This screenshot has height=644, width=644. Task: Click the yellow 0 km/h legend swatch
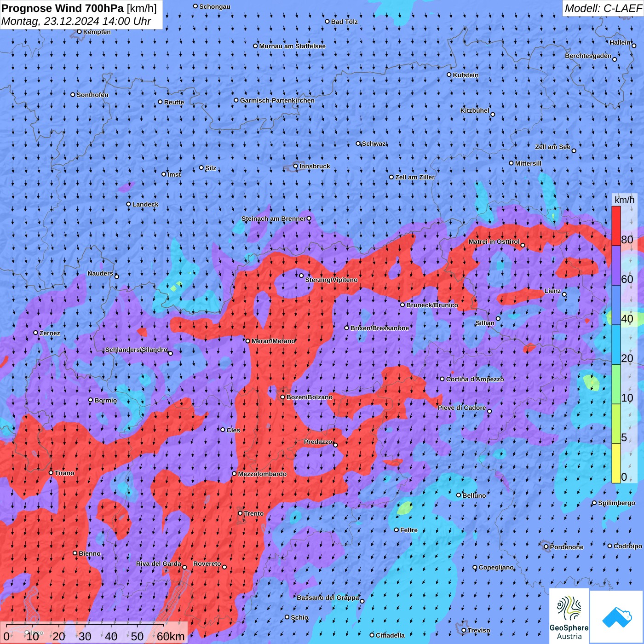(616, 463)
